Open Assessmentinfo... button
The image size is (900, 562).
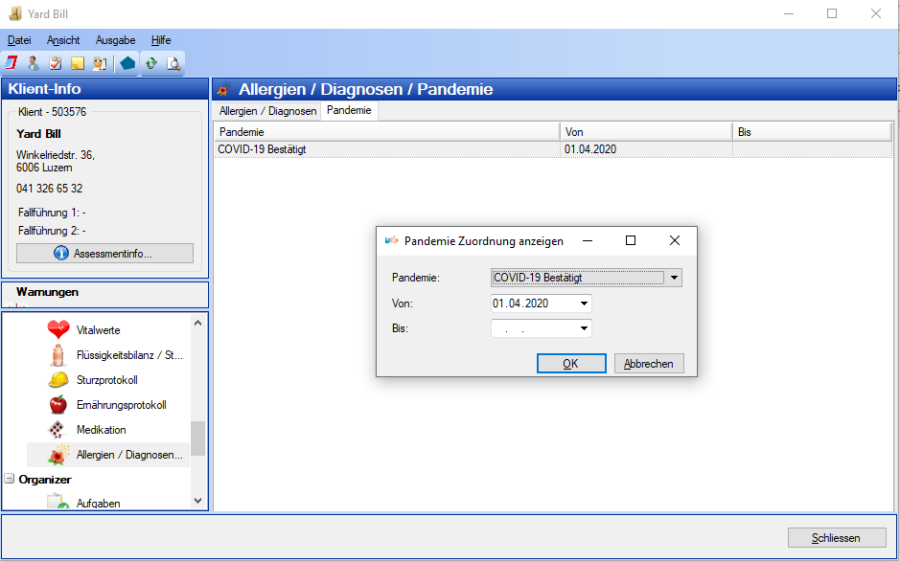click(104, 253)
